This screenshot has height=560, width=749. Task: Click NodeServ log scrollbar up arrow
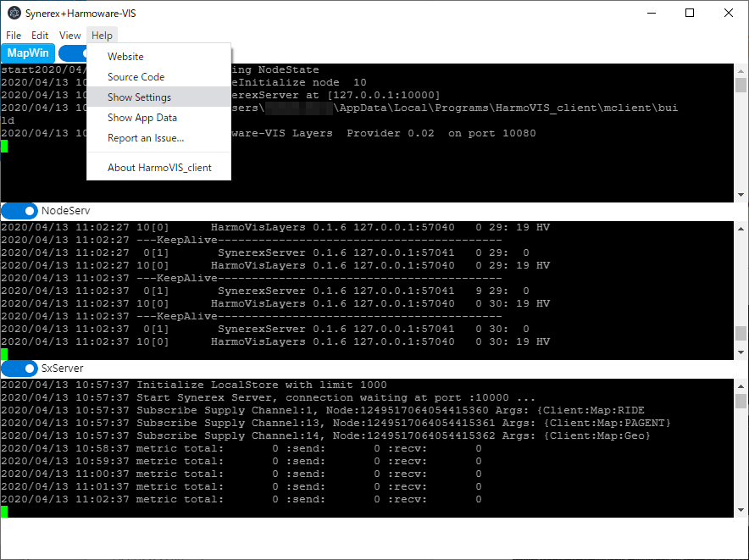(x=741, y=229)
